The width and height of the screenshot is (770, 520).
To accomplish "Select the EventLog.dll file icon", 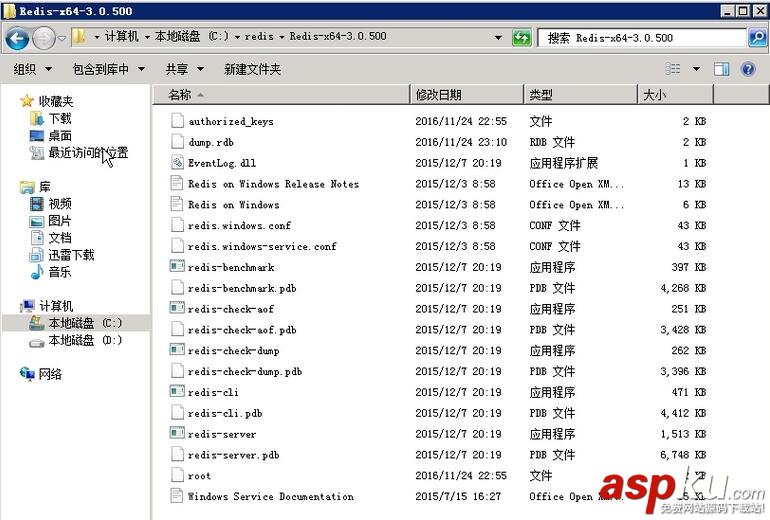I will pyautogui.click(x=177, y=163).
